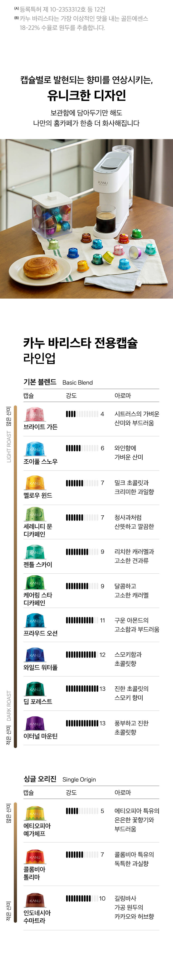Click the LIGHT ROAST vertical label

[x=9, y=446]
